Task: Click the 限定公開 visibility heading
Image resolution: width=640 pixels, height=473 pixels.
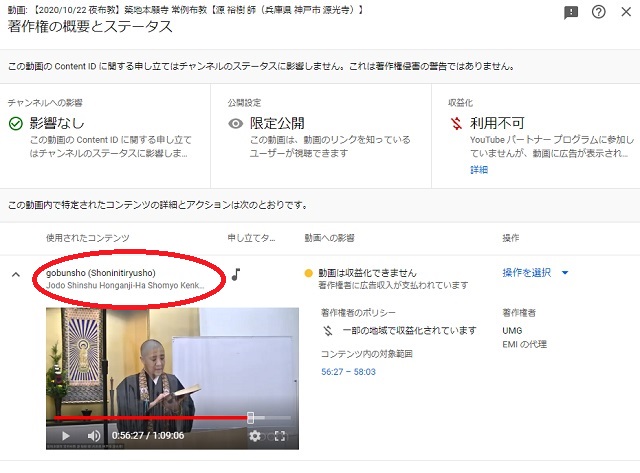Action: point(277,123)
